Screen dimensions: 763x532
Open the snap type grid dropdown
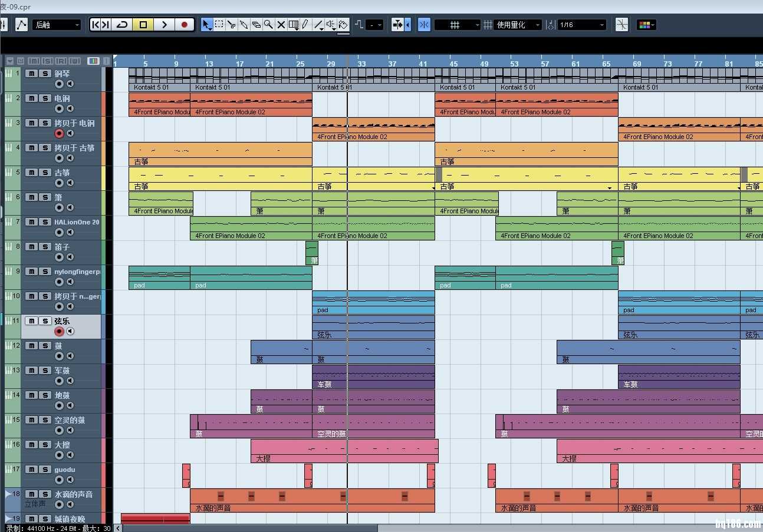[458, 25]
